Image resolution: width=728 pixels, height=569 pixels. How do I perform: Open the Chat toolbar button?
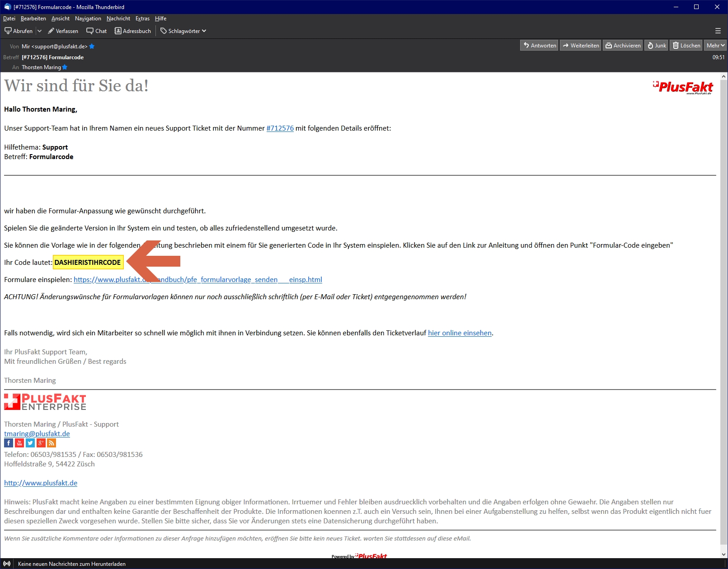point(97,31)
